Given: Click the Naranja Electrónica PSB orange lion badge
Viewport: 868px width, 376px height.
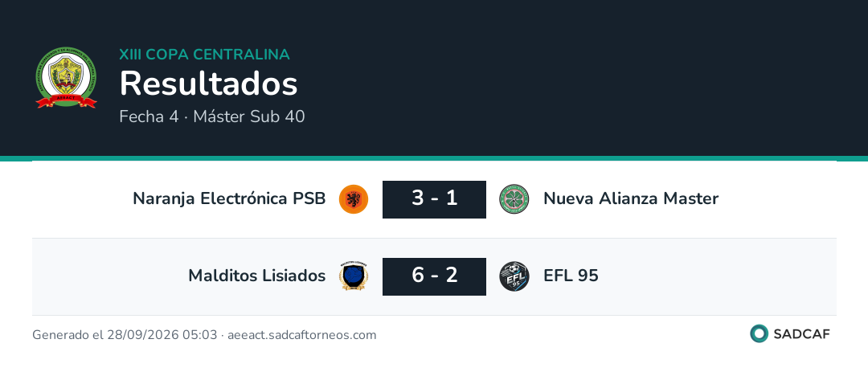Looking at the screenshot, I should [x=354, y=199].
